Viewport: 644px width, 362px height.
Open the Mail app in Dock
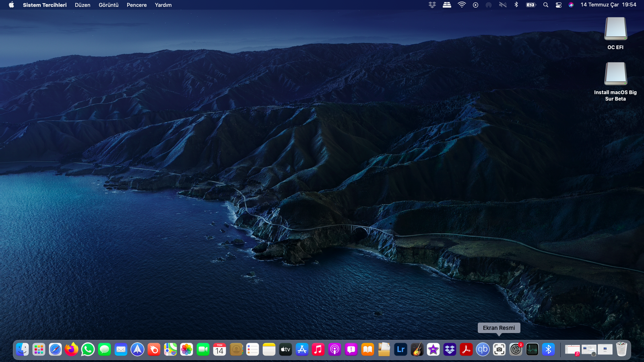[x=121, y=349]
